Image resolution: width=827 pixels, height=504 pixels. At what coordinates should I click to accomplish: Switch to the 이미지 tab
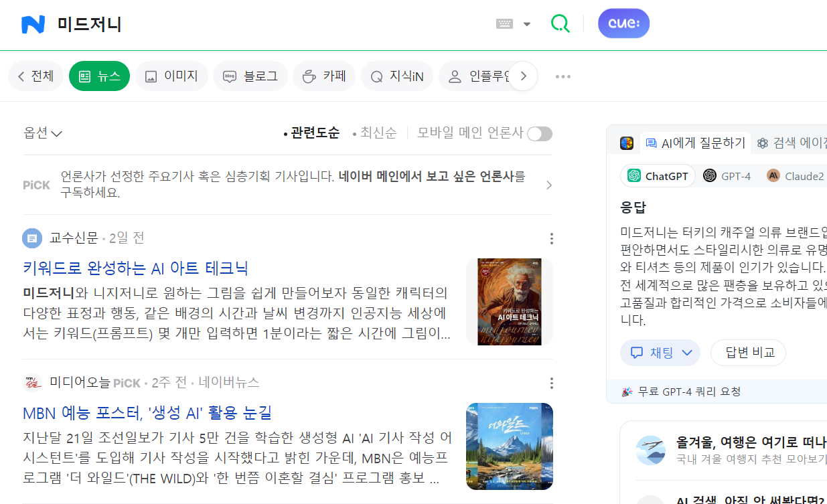[x=171, y=76]
